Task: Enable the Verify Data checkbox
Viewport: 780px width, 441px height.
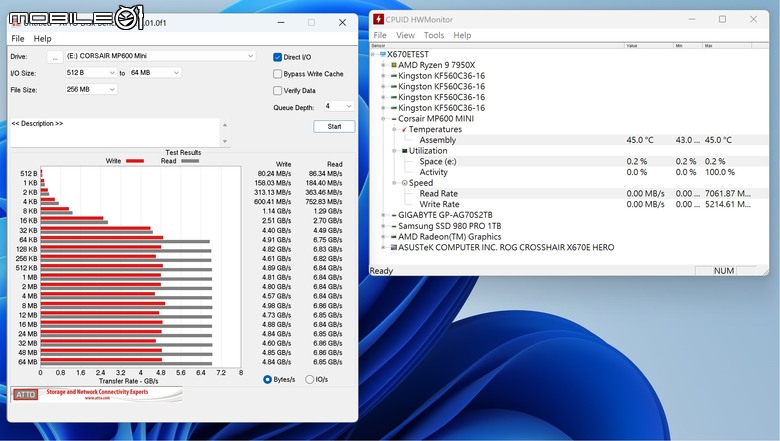Action: coord(278,90)
